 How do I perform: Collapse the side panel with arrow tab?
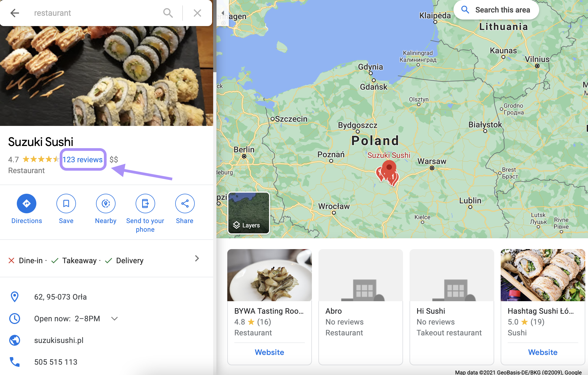(x=223, y=13)
